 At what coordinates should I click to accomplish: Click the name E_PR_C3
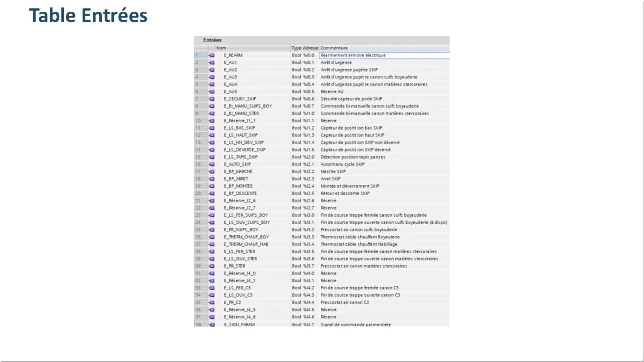[232, 302]
